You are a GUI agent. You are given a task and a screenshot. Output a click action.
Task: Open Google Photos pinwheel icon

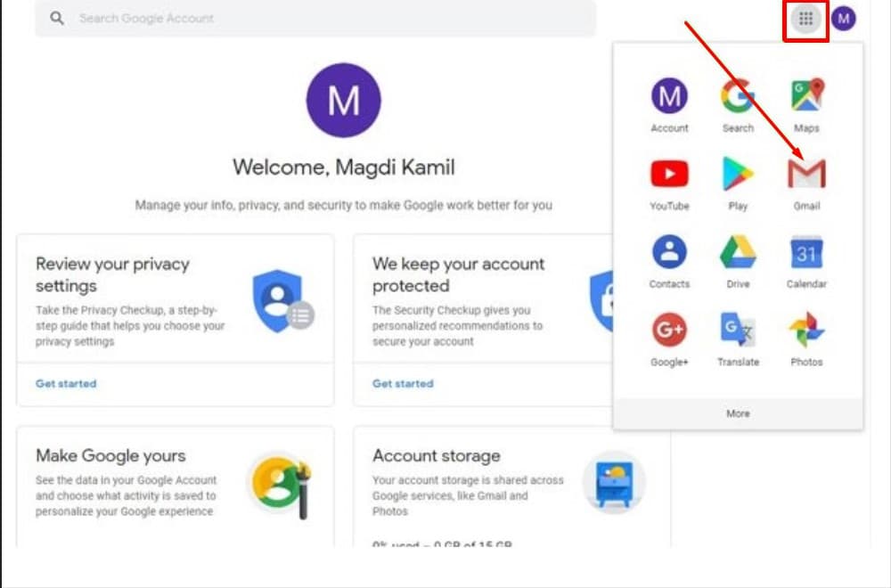[806, 331]
